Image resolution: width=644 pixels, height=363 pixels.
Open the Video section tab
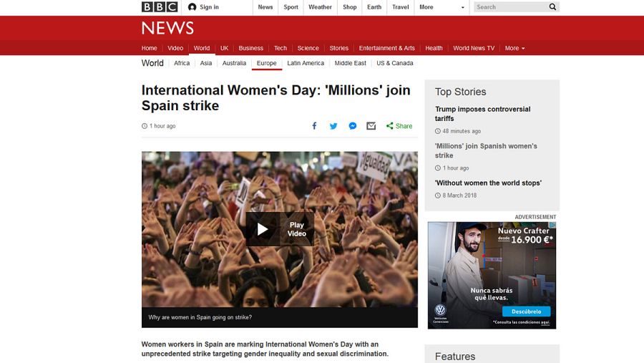[175, 48]
